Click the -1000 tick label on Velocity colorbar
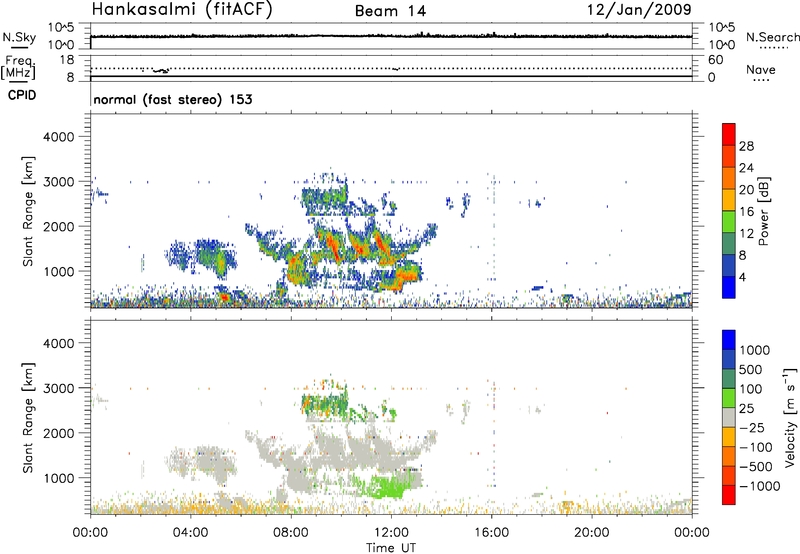800x554 pixels. pos(759,486)
